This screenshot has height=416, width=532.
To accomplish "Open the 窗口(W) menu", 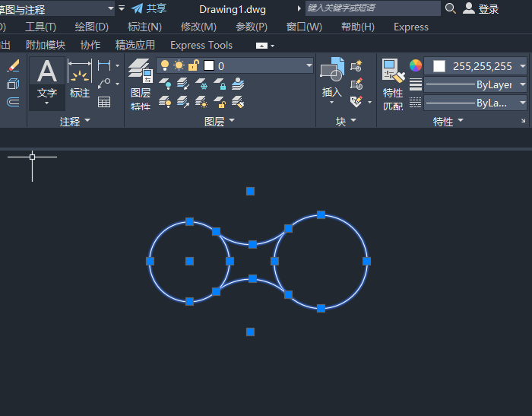I will coord(304,27).
